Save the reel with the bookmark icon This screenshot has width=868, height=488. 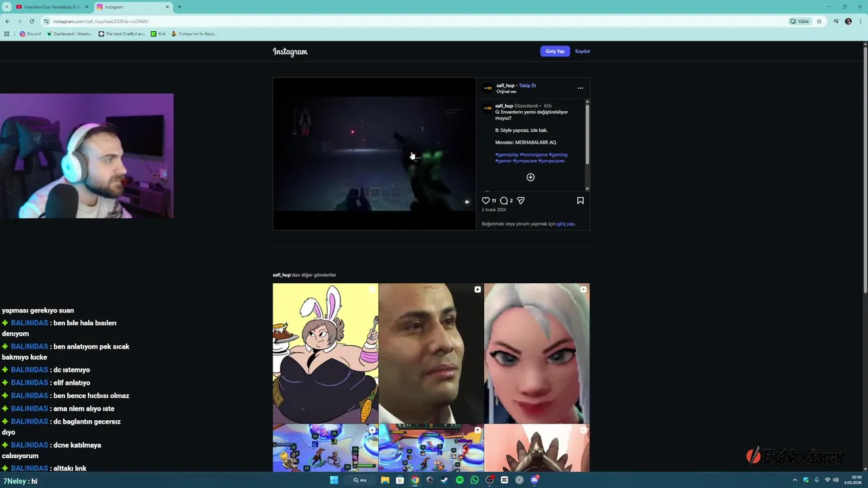[580, 201]
